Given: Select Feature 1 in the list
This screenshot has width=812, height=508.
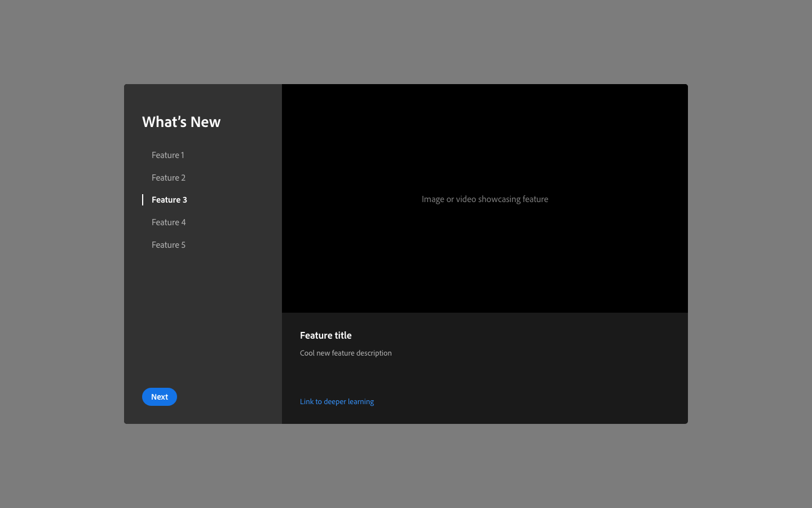Looking at the screenshot, I should click(x=168, y=155).
